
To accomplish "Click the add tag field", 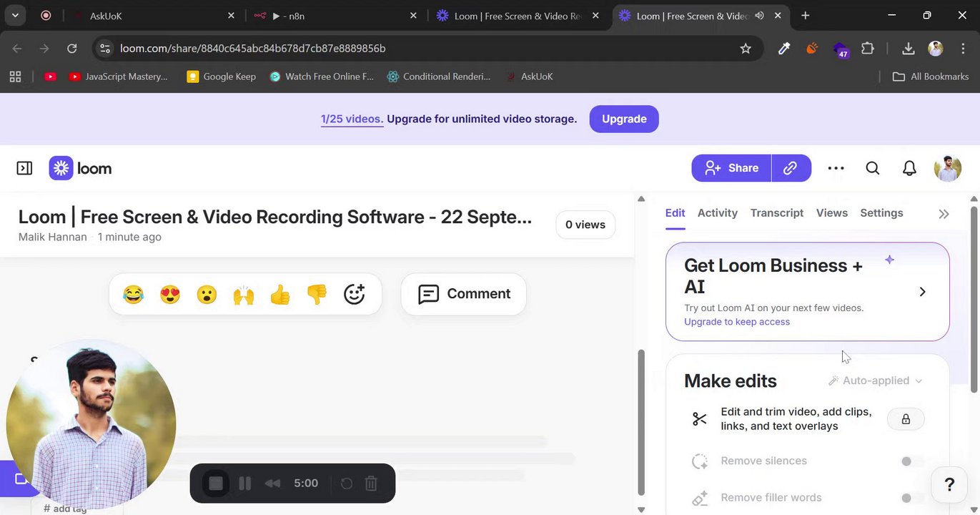I will pos(65,509).
